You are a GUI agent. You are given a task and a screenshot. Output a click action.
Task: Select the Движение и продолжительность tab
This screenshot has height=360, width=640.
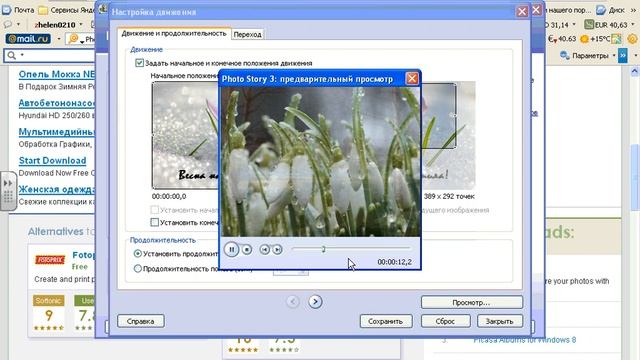point(174,33)
